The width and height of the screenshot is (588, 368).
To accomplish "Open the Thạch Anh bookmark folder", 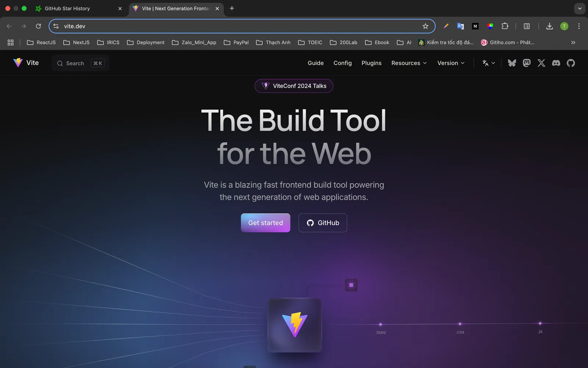I will click(x=273, y=42).
